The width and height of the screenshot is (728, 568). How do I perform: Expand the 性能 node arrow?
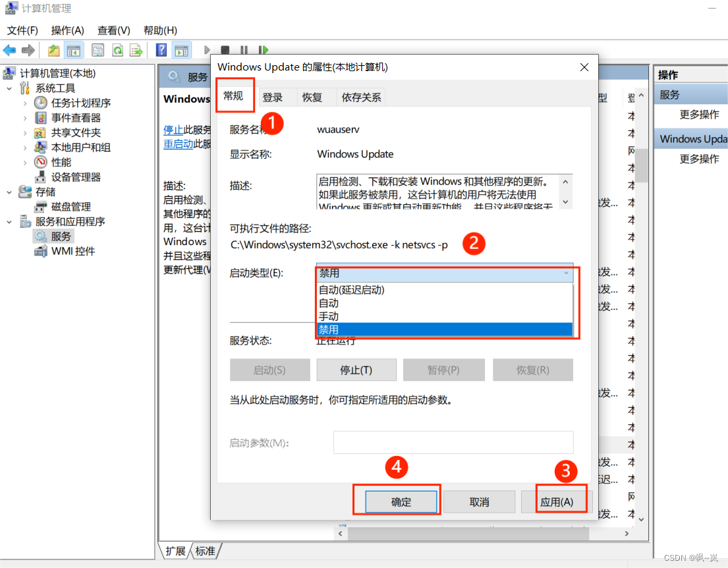[25, 163]
